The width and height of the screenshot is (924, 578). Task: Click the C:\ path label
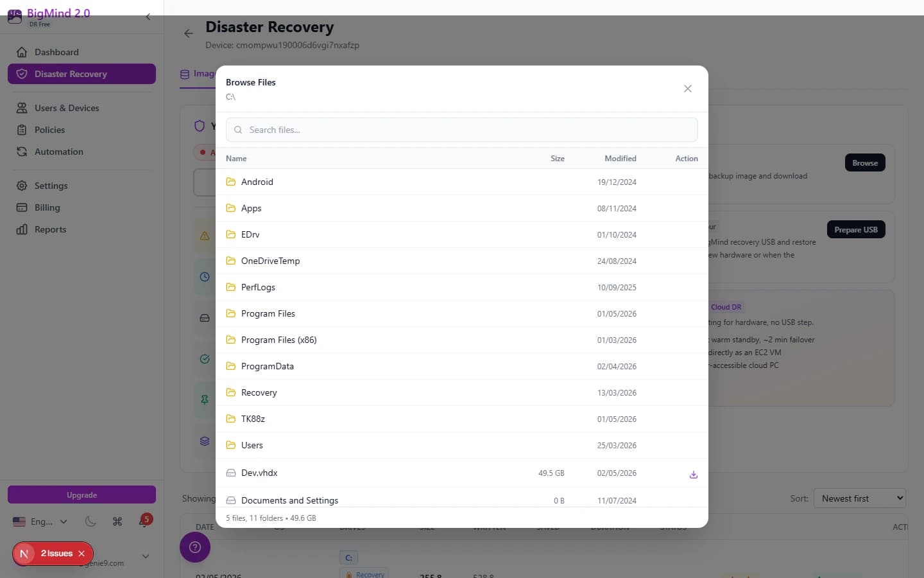230,97
